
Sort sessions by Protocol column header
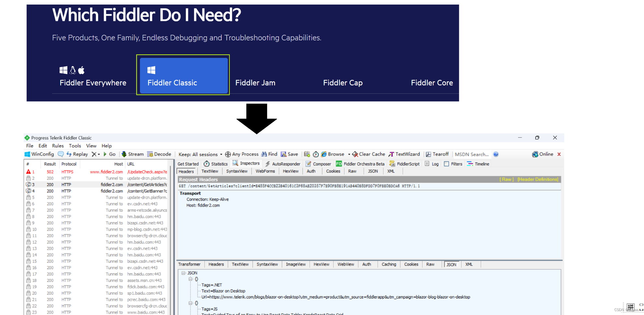[x=69, y=164]
